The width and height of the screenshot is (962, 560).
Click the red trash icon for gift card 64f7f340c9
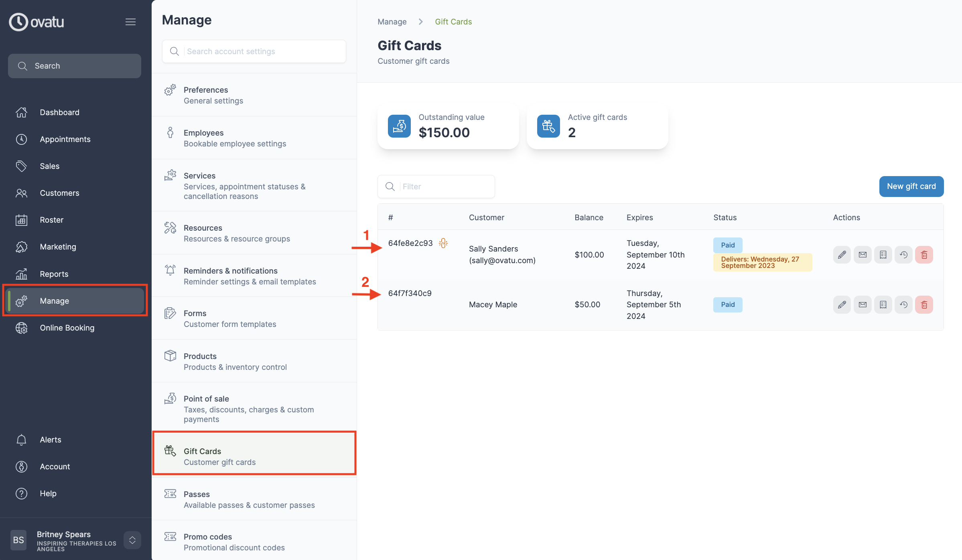924,305
